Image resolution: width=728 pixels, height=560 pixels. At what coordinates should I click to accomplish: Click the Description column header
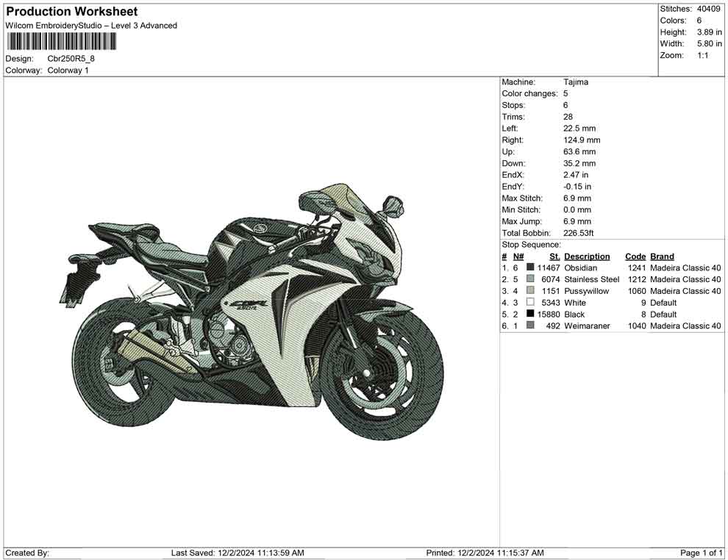click(x=588, y=256)
